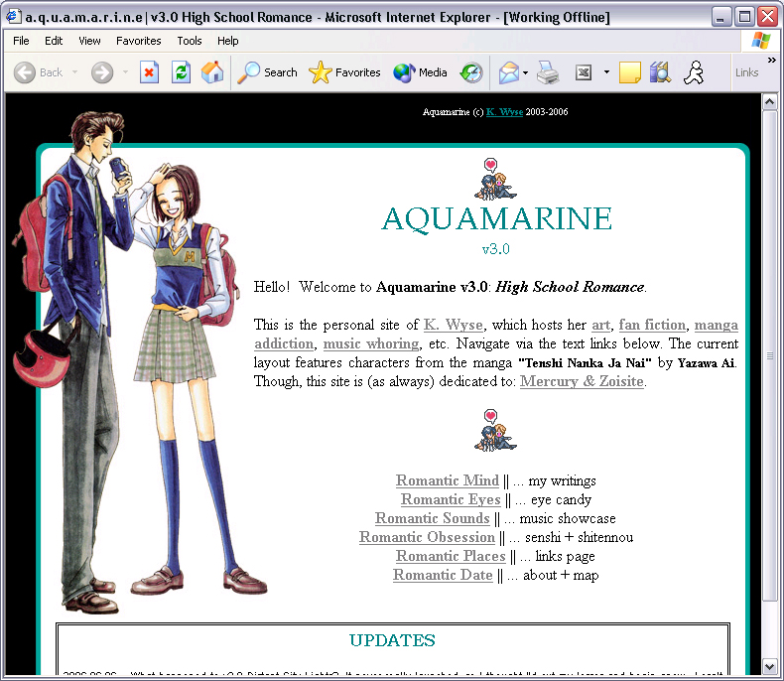
Task: Click the Forward arrow button
Action: (x=102, y=73)
